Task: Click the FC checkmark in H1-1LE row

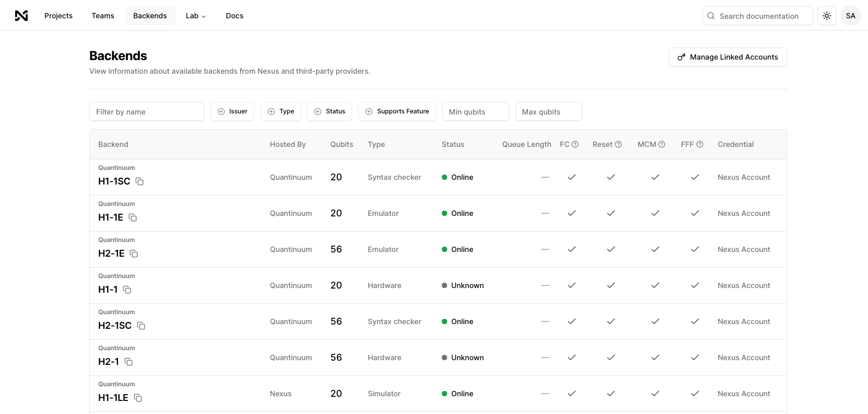Action: [x=572, y=394]
